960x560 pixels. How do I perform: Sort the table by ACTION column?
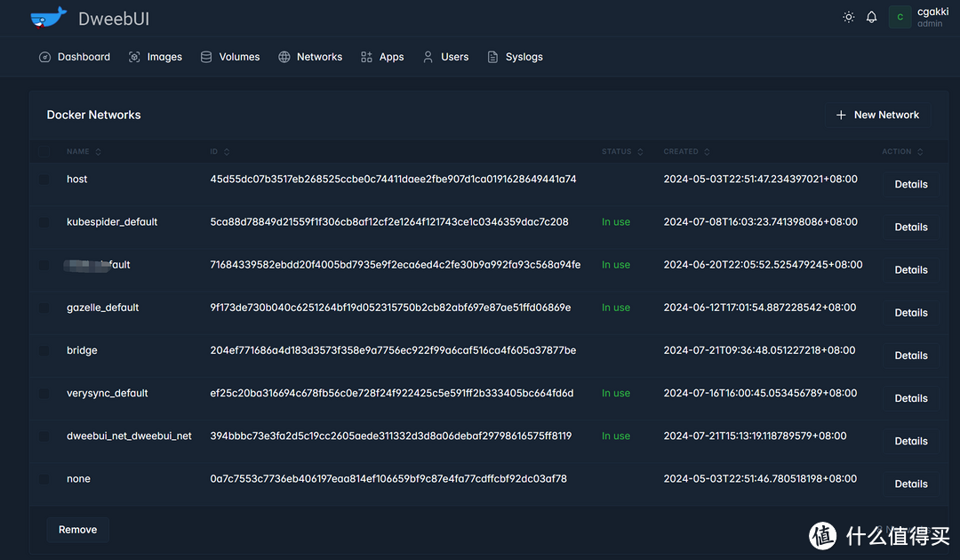click(902, 151)
